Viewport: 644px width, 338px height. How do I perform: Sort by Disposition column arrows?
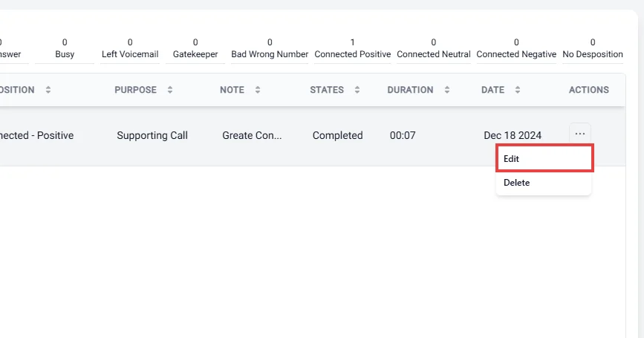click(x=48, y=90)
